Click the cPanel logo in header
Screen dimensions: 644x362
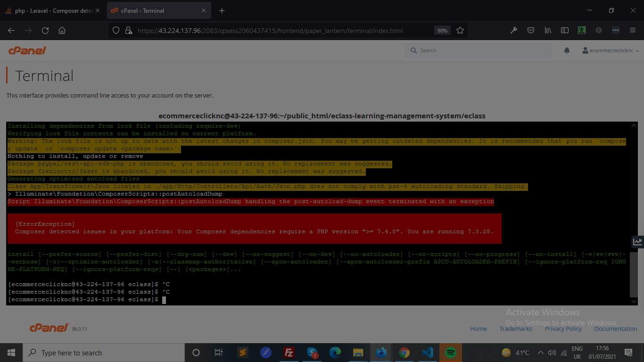(27, 50)
